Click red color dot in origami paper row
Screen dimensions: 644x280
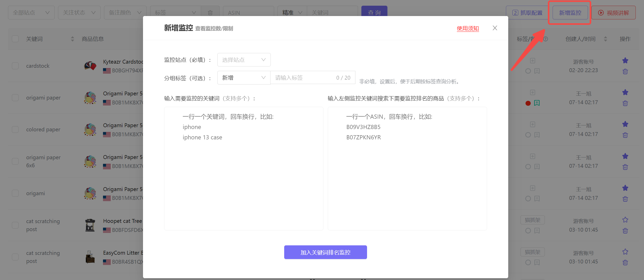coord(528,103)
